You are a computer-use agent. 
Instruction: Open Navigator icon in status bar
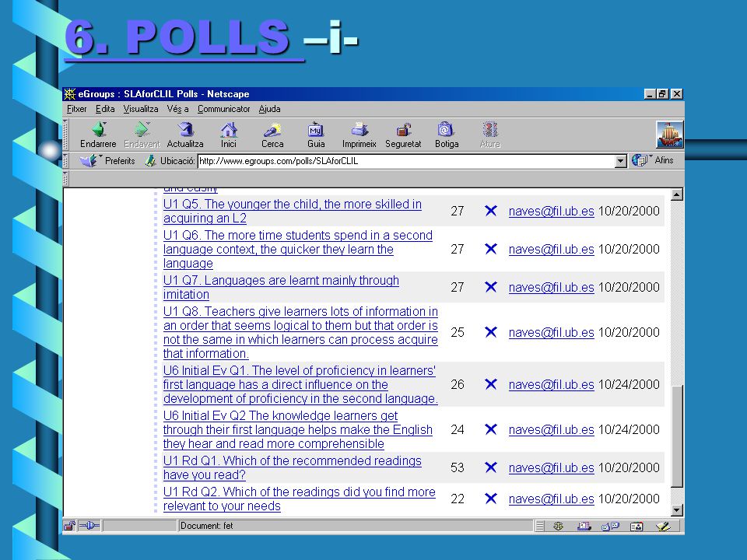(559, 527)
